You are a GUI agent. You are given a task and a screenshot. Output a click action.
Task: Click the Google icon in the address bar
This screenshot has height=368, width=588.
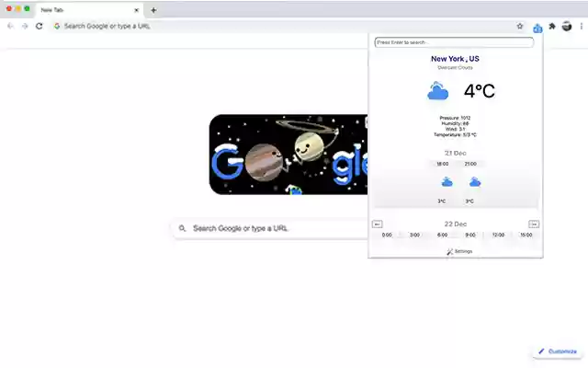coord(57,27)
